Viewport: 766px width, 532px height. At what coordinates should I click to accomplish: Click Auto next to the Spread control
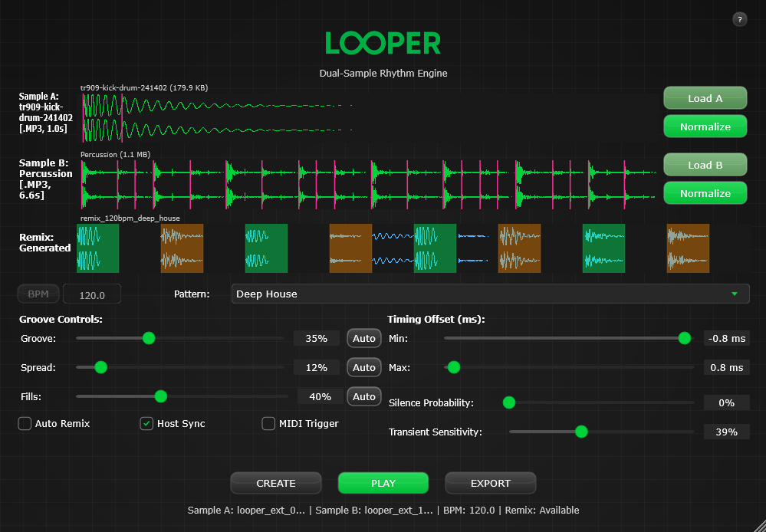coord(363,366)
